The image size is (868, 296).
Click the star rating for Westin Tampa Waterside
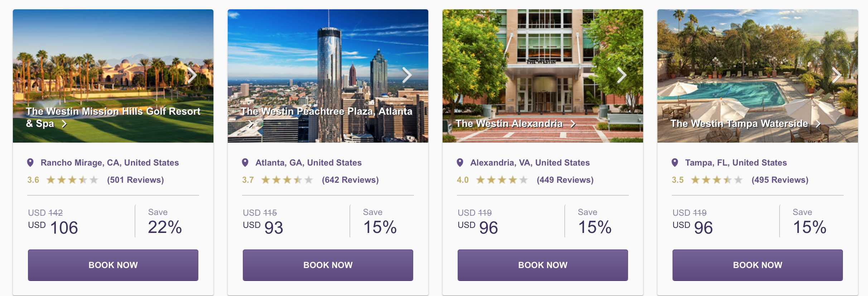[x=717, y=180]
